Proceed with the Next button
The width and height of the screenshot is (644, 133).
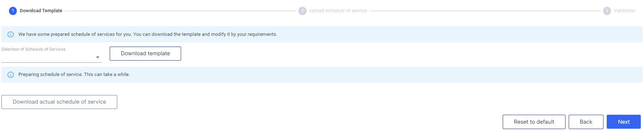point(624,122)
